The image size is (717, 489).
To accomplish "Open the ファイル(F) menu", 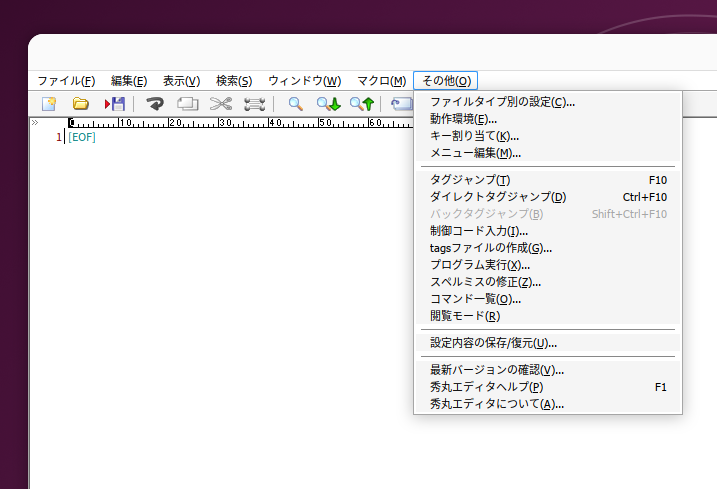I will [x=66, y=81].
